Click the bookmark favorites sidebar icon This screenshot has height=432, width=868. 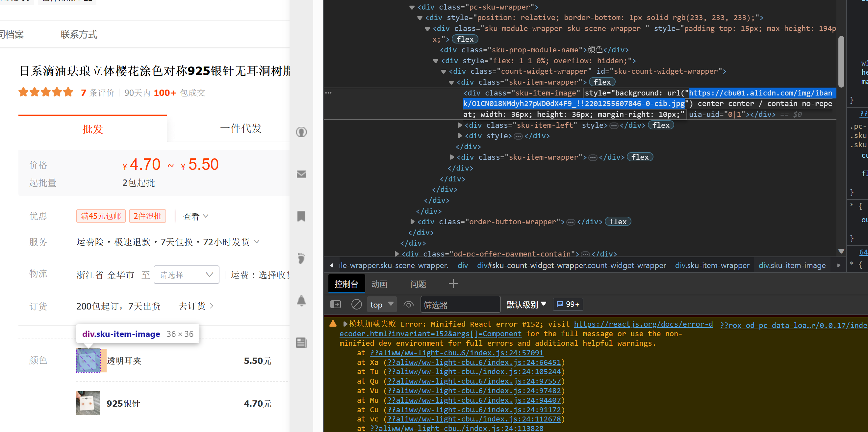(301, 216)
